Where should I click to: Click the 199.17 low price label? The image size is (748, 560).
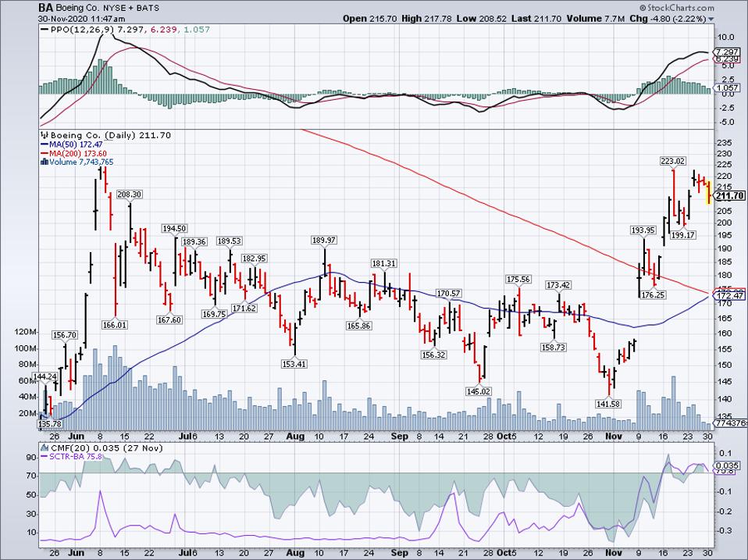tap(683, 234)
